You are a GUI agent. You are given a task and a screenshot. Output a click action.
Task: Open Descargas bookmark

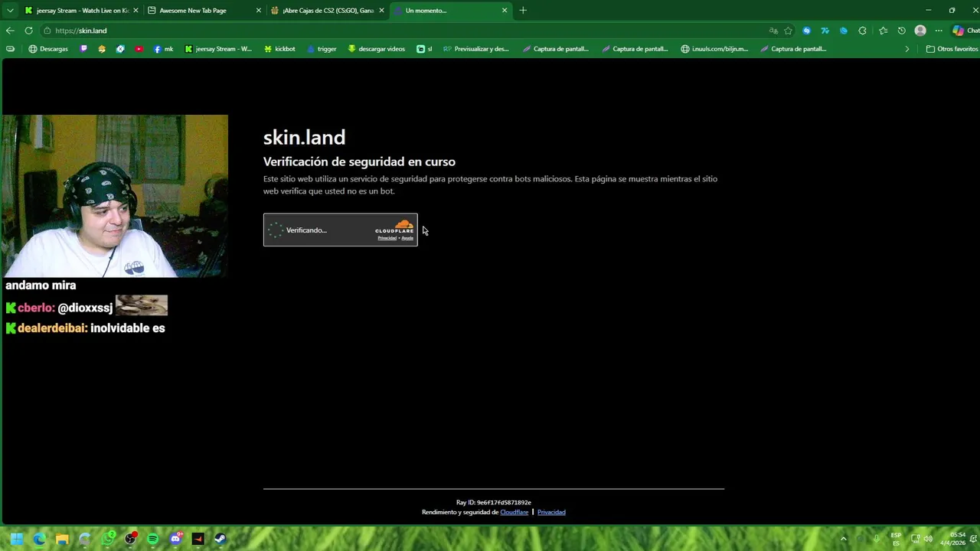(48, 49)
